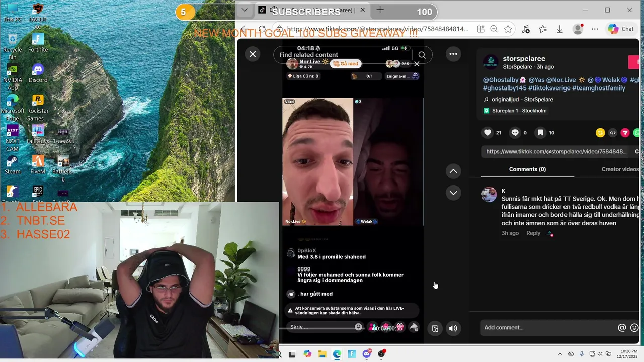Screen dimensions: 644x362
Task: Open the Steam desktop shortcut
Action: pos(13,165)
